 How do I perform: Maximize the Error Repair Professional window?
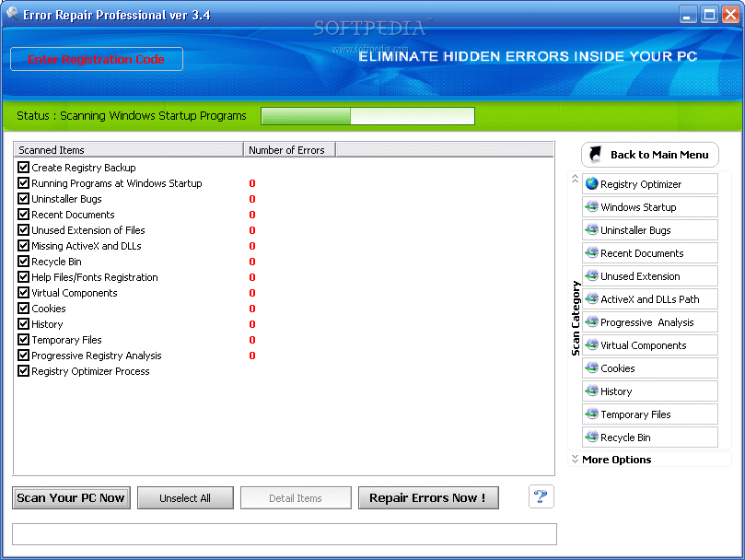pyautogui.click(x=709, y=14)
